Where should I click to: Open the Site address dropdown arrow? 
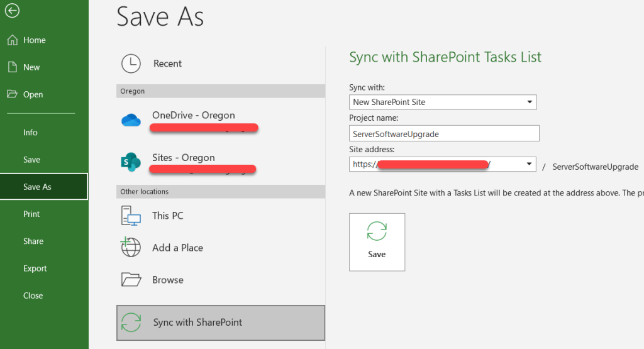(530, 164)
